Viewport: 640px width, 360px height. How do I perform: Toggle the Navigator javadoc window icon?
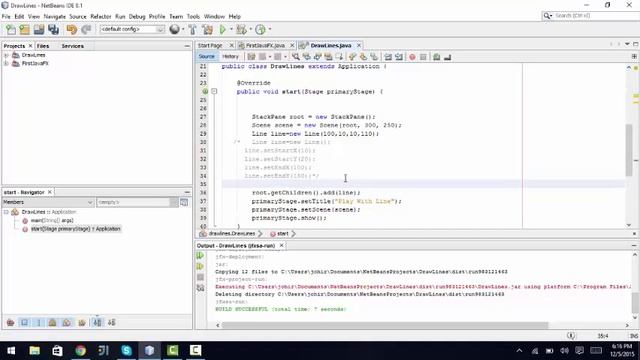click(184, 202)
